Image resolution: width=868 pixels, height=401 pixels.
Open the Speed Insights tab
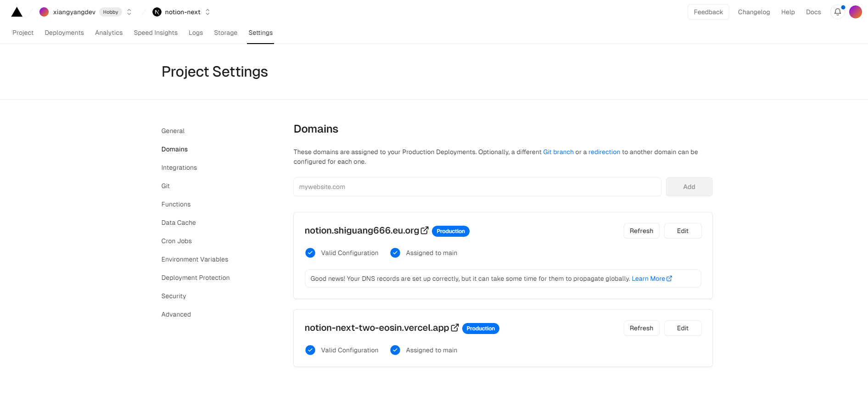point(156,33)
